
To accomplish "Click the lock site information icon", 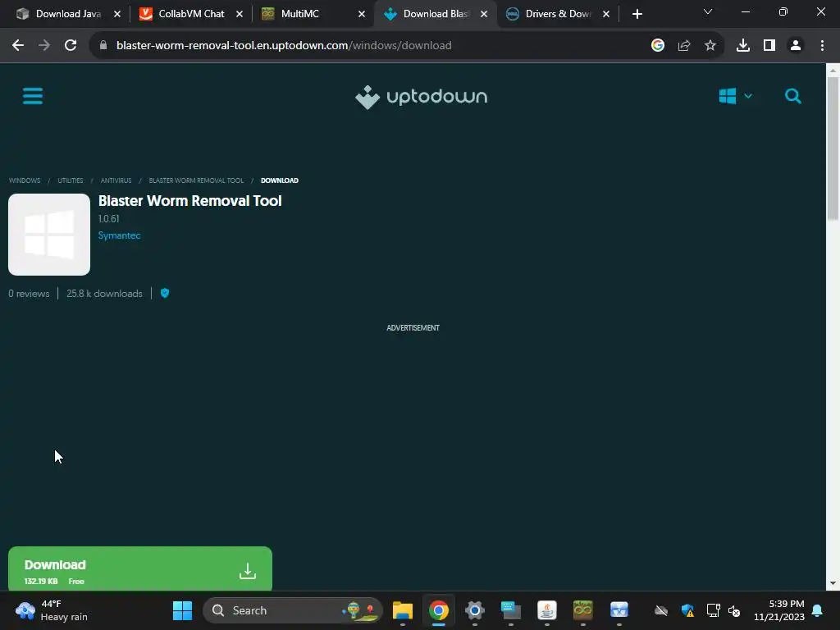I will click(103, 46).
